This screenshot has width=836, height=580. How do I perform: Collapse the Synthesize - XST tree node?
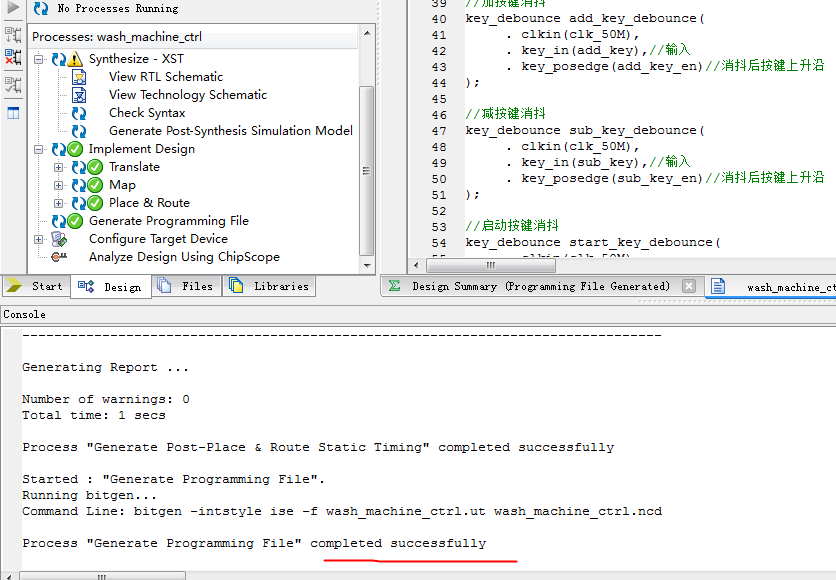coord(39,59)
